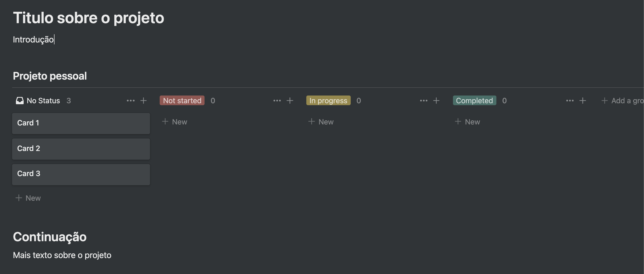Select the green Completed status tag
Image resolution: width=644 pixels, height=274 pixels.
474,101
